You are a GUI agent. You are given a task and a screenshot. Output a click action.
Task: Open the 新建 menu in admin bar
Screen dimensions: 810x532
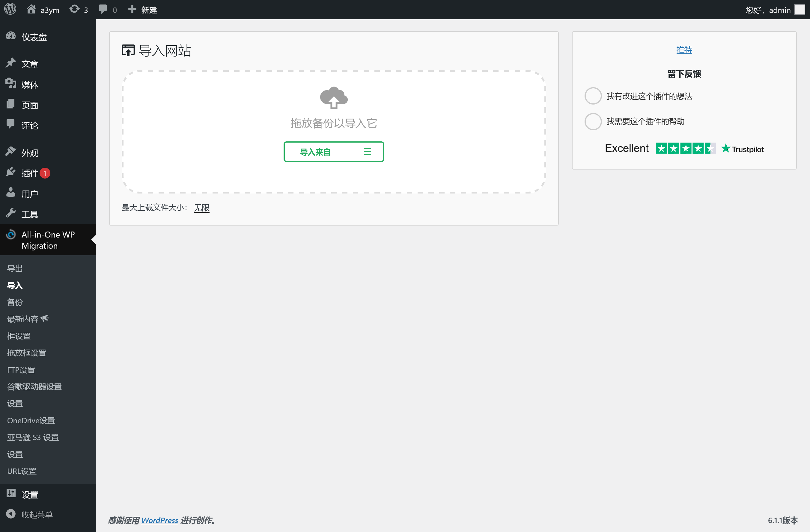(143, 10)
